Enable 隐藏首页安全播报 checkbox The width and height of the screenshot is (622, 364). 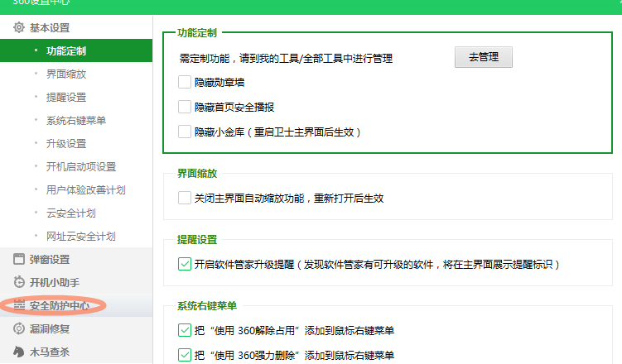[185, 107]
